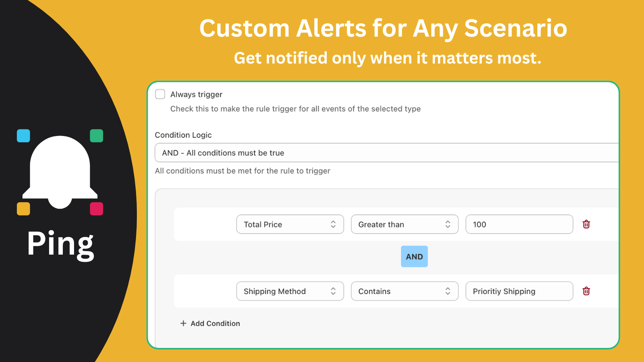Click the AND badge between the conditions
Viewport: 644px width, 362px height.
pos(414,256)
